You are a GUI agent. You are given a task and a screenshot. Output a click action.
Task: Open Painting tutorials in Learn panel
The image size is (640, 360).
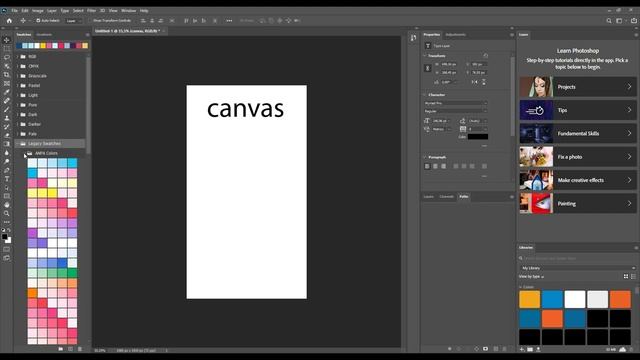click(x=578, y=203)
